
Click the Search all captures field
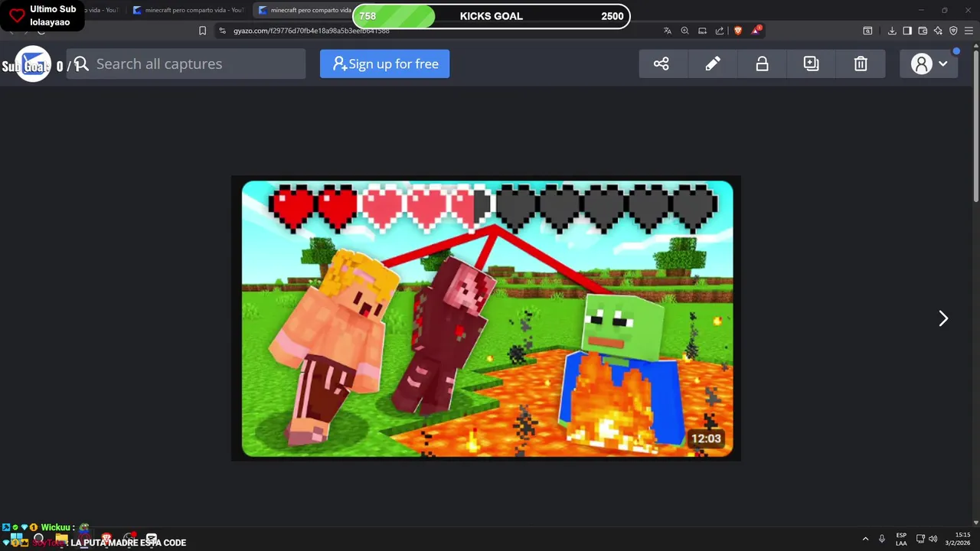coord(186,64)
